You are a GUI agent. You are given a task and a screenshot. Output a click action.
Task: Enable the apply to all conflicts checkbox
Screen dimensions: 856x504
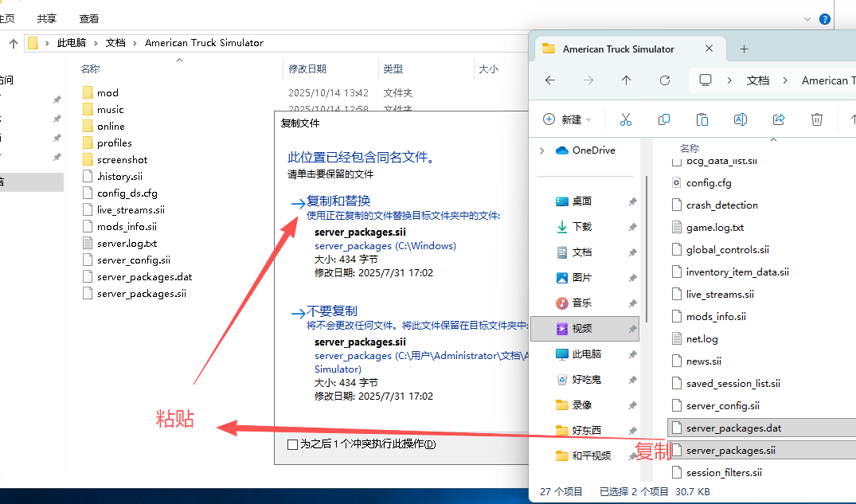point(293,444)
